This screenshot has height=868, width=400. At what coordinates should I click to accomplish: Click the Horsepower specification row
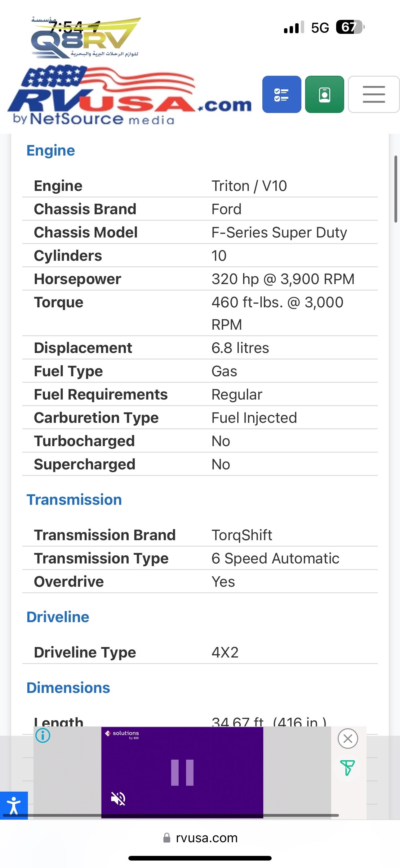[200, 279]
